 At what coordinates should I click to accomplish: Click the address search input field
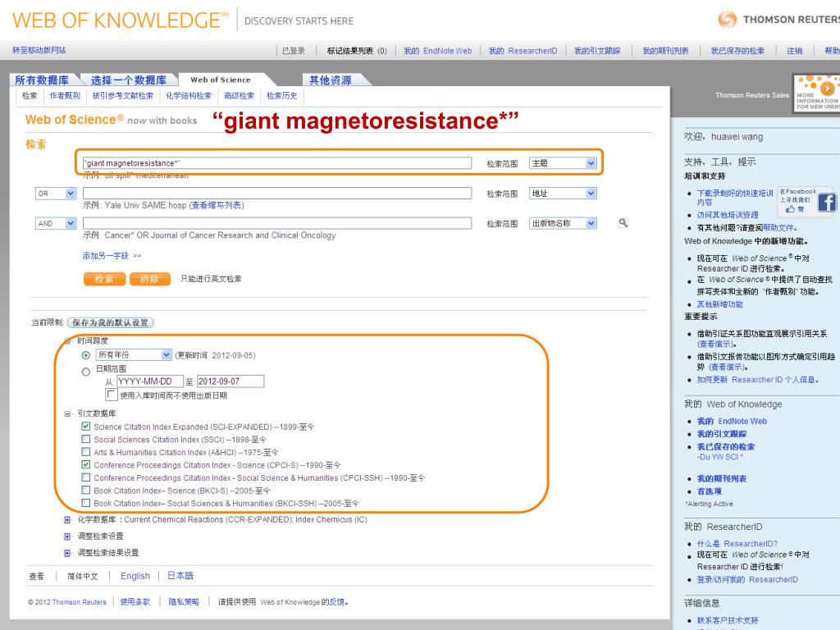pos(277,194)
